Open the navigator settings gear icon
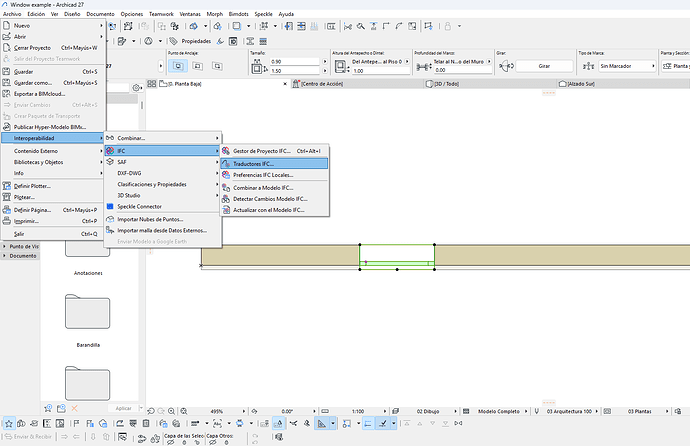Viewport: 690px width, 446px height. (x=136, y=88)
